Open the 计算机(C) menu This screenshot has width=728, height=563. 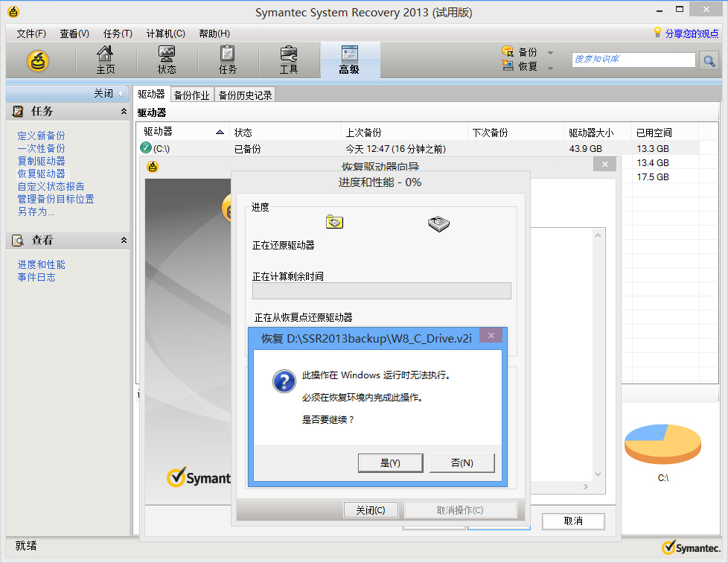pyautogui.click(x=166, y=34)
